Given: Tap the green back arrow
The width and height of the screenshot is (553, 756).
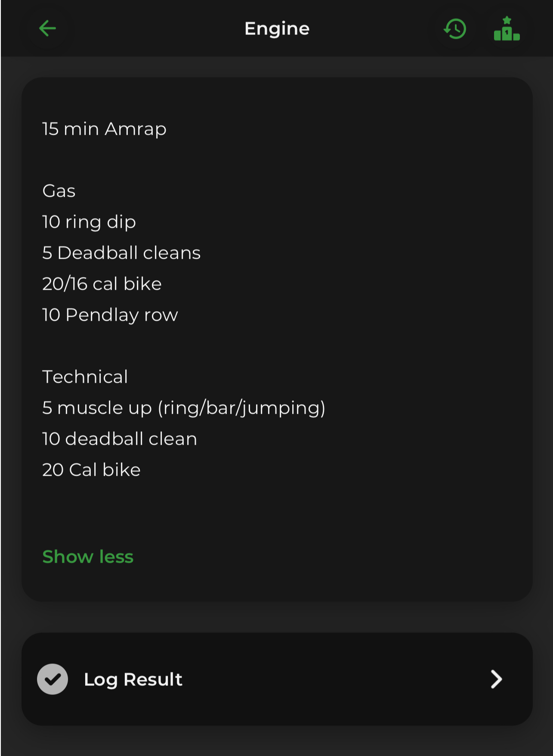Looking at the screenshot, I should click(47, 29).
